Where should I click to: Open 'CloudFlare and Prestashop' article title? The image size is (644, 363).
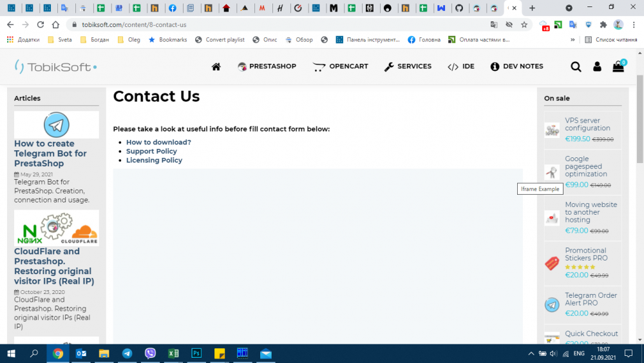coord(54,266)
